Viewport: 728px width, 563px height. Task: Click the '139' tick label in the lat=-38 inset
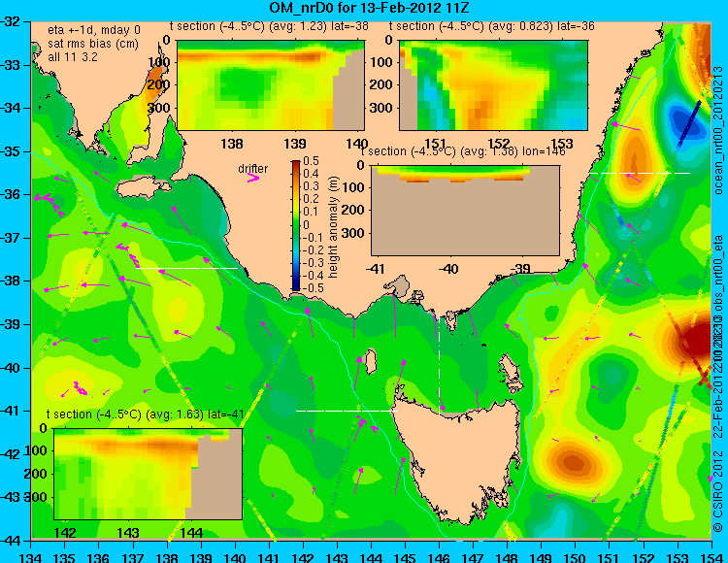[295, 144]
